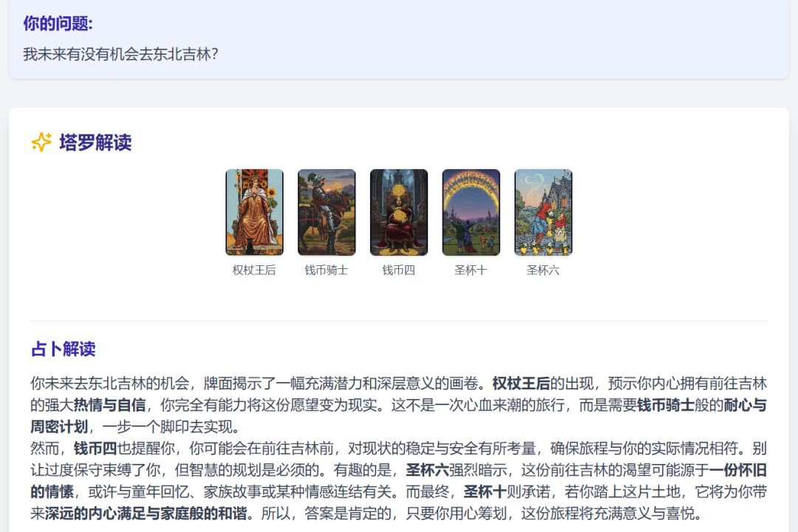Image resolution: width=798 pixels, height=532 pixels.
Task: Click the 圣杯六 label under the card
Action: coord(544,270)
